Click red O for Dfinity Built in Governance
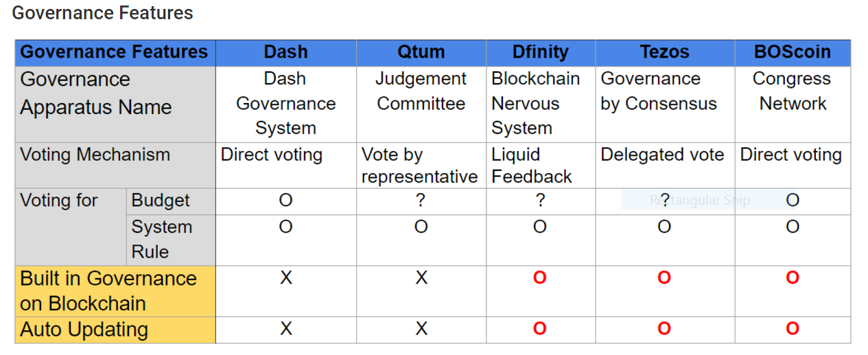Screen dimensions: 868x355 (x=540, y=278)
